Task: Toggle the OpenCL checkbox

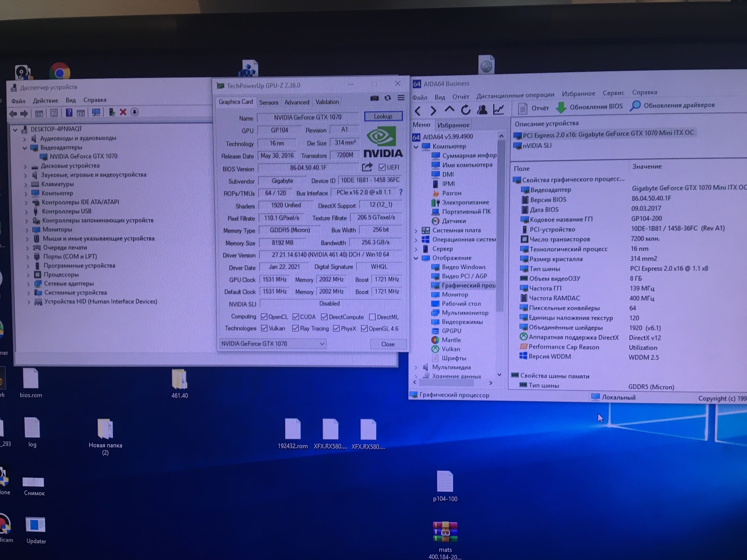Action: [264, 316]
